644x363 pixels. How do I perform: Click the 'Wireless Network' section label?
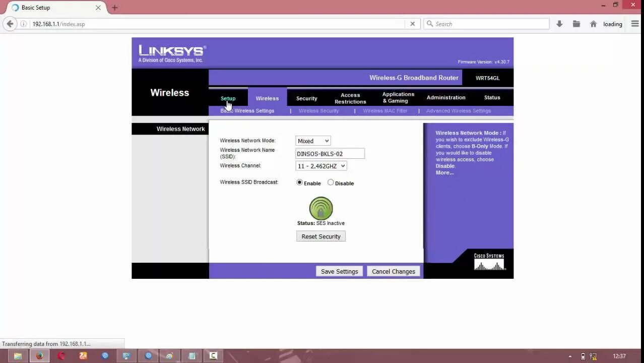(180, 129)
